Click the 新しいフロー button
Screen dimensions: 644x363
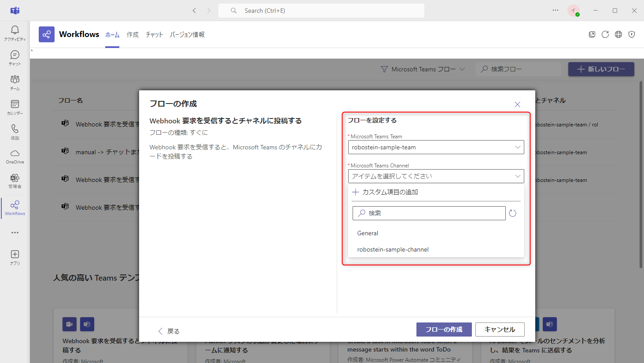[601, 69]
